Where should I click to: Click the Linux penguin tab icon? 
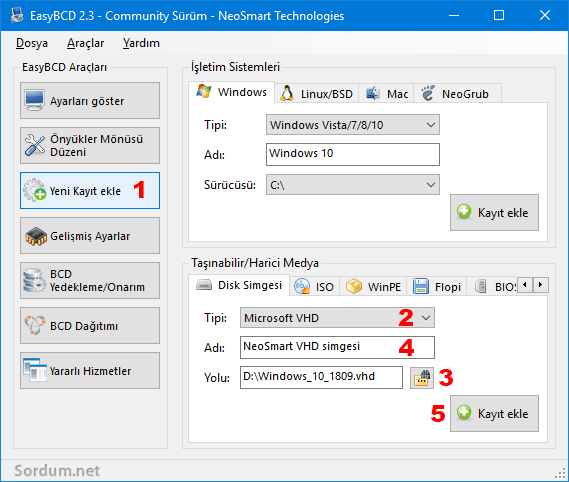(287, 94)
